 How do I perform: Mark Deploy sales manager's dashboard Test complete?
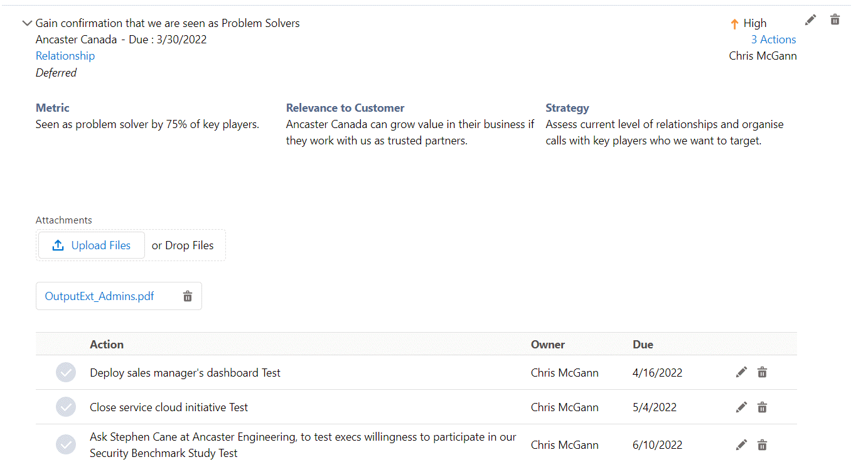pos(66,372)
